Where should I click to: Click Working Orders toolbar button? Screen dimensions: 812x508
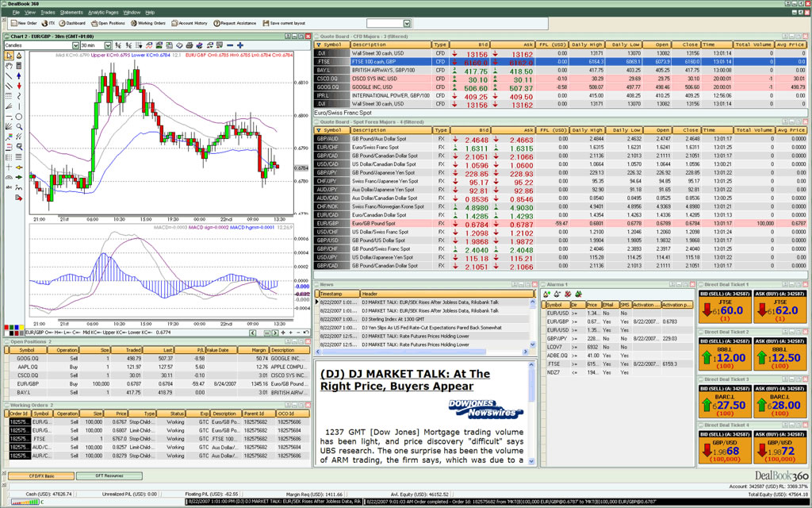coord(148,23)
